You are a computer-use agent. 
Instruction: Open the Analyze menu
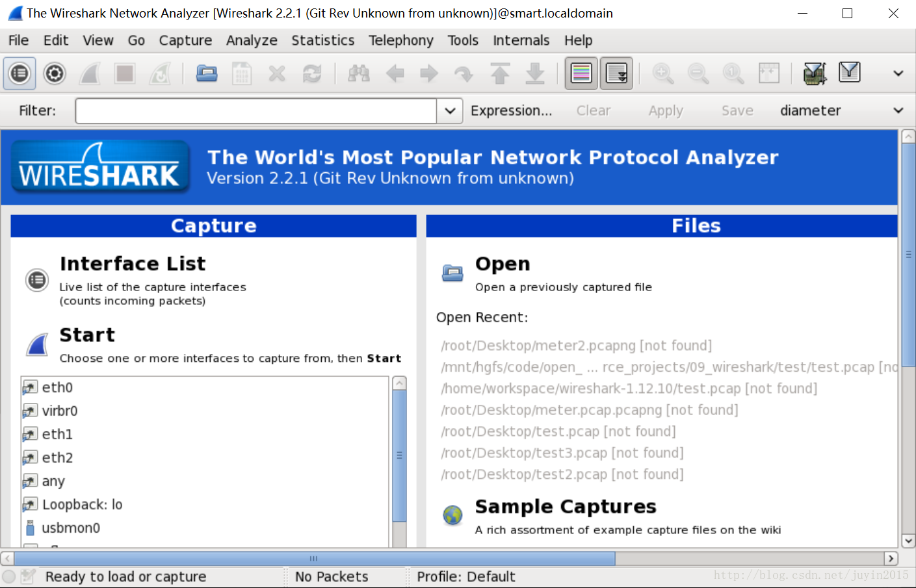pos(252,40)
